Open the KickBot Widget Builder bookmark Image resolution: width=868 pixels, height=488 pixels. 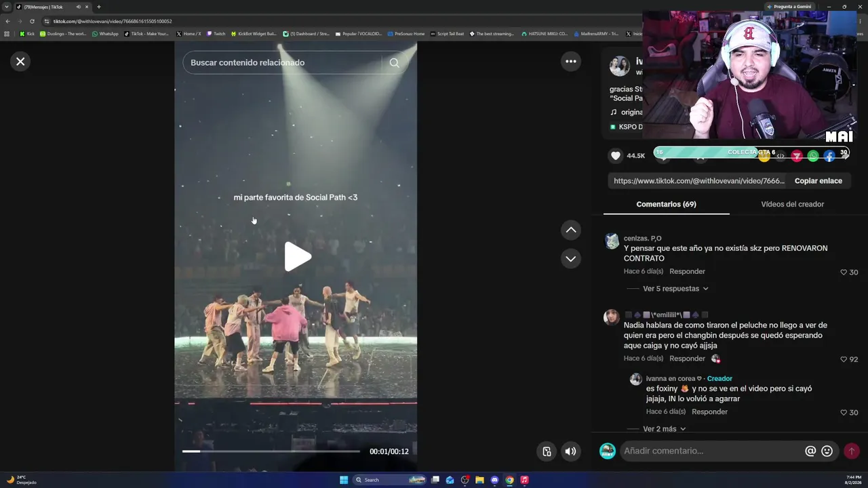254,34
